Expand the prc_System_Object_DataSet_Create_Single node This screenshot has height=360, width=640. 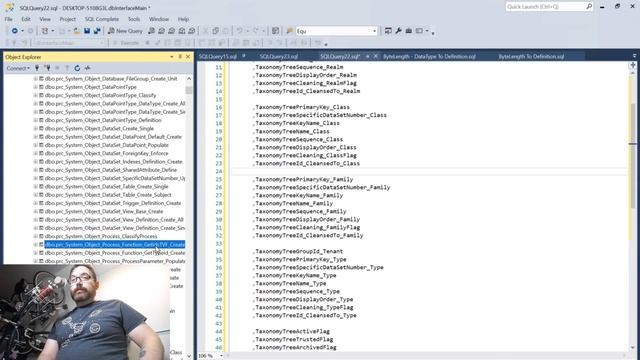click(x=36, y=129)
